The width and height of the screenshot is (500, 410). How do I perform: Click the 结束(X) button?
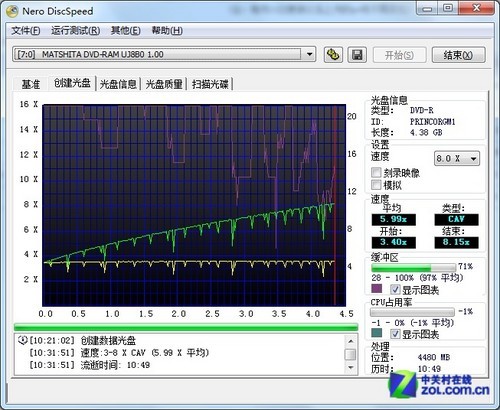[458, 55]
